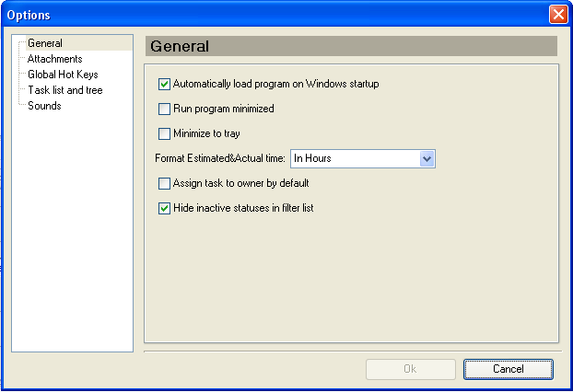The height and width of the screenshot is (392, 573).
Task: Click the General section header banner
Action: coord(351,46)
